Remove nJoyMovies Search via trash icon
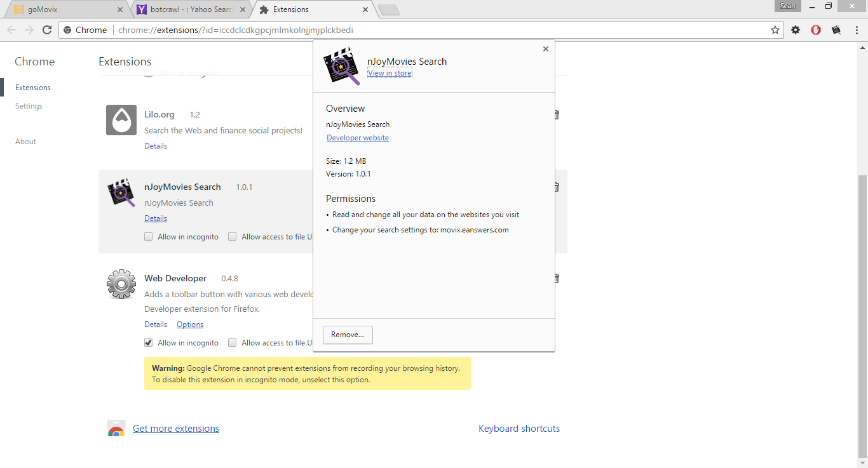The image size is (868, 468). click(556, 187)
